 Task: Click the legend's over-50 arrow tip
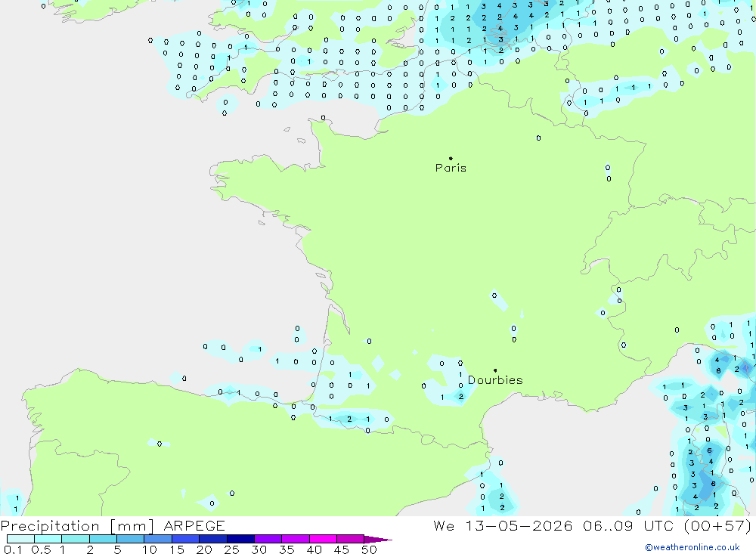point(379,539)
